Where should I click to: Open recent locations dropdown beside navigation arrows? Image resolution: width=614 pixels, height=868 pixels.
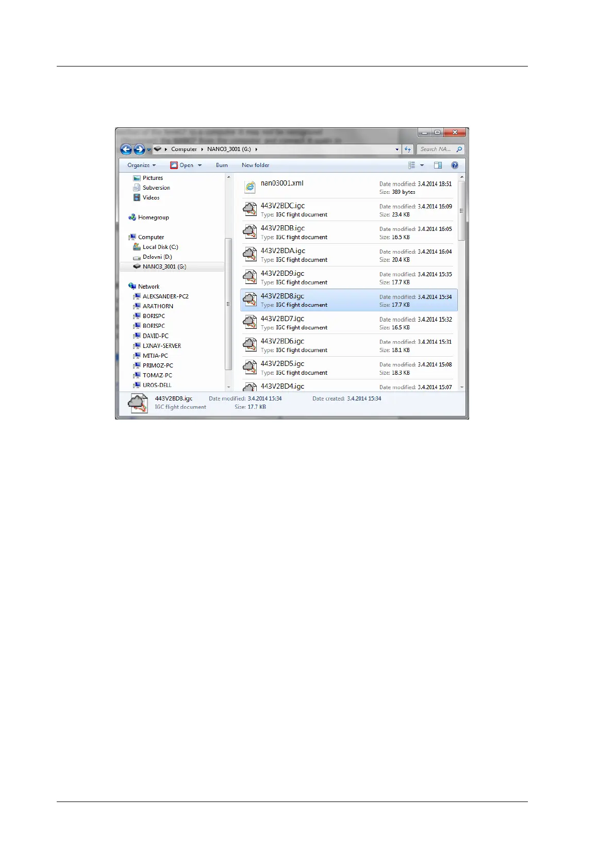(149, 150)
